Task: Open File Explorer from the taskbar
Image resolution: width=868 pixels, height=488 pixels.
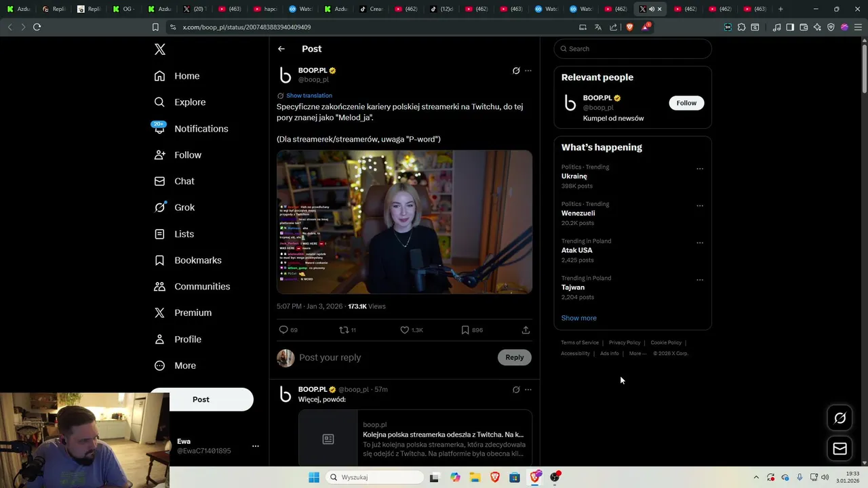Action: [475, 477]
